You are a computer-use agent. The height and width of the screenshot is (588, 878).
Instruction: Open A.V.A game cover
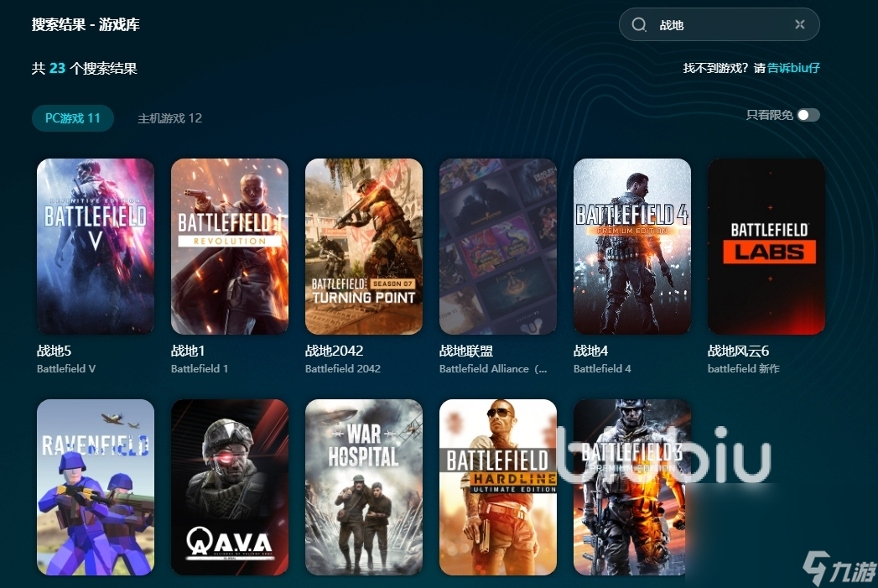[x=230, y=487]
